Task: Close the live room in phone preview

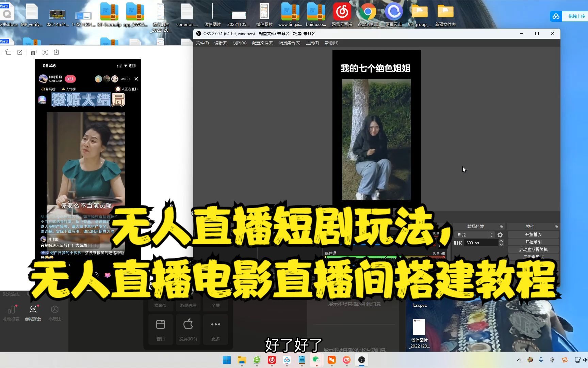Action: pyautogui.click(x=136, y=79)
